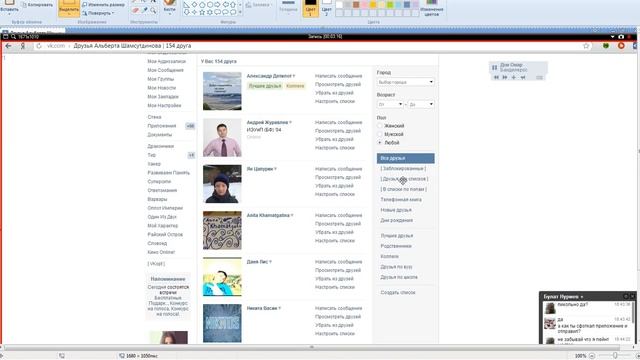Image resolution: width=640 pixels, height=360 pixels.
Task: Choose the five-point star shape in Paint
Action: [x=202, y=12]
